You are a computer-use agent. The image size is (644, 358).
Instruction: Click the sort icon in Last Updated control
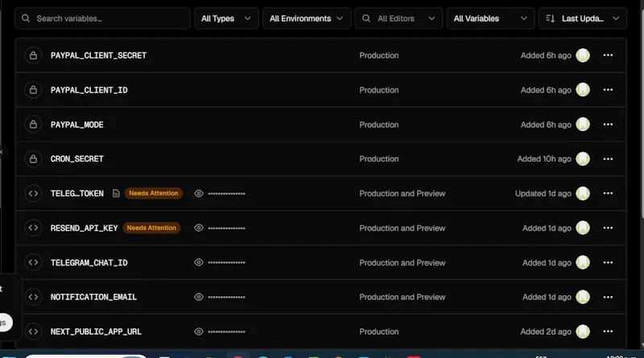point(551,19)
